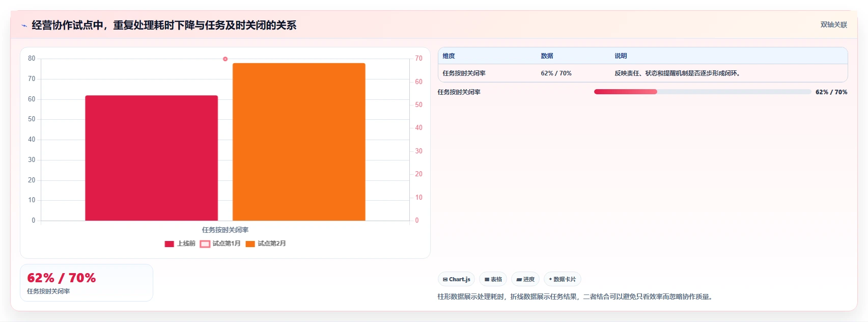The width and height of the screenshot is (868, 322).
Task: Select the 数据卡片 tag chip
Action: 563,279
